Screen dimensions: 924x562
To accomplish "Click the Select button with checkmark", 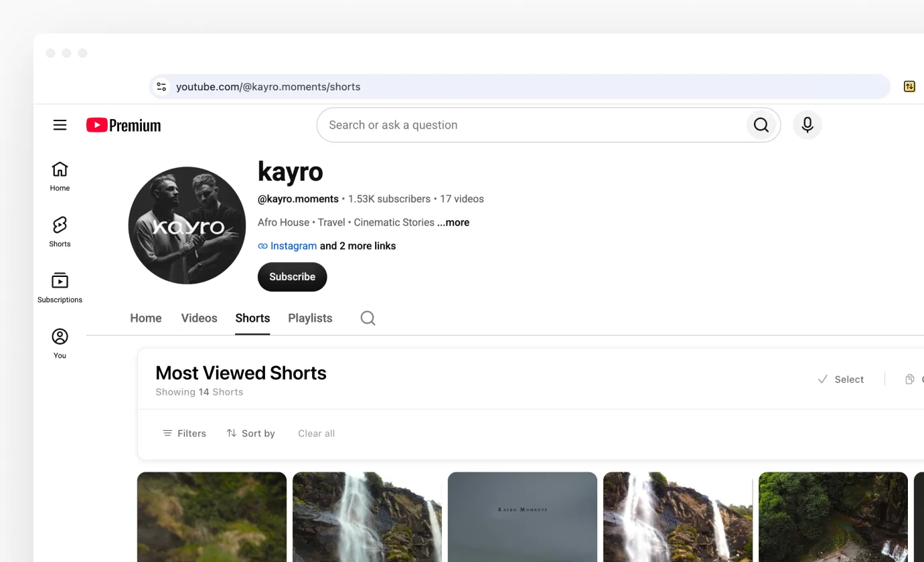I will pos(841,379).
